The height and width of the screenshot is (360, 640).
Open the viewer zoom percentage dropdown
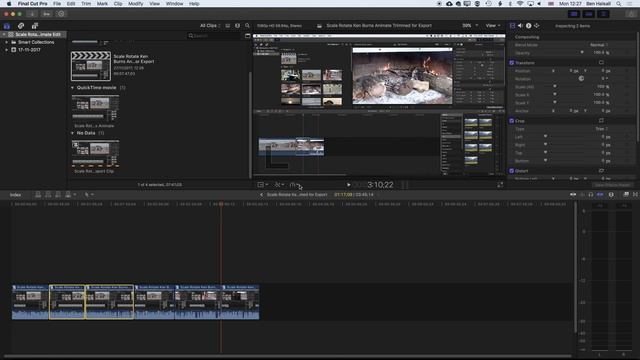pyautogui.click(x=469, y=26)
